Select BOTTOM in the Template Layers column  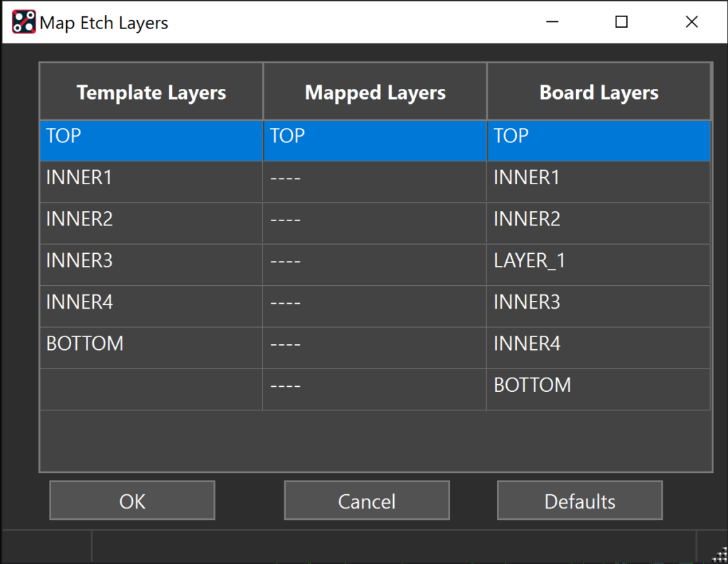[x=151, y=348]
